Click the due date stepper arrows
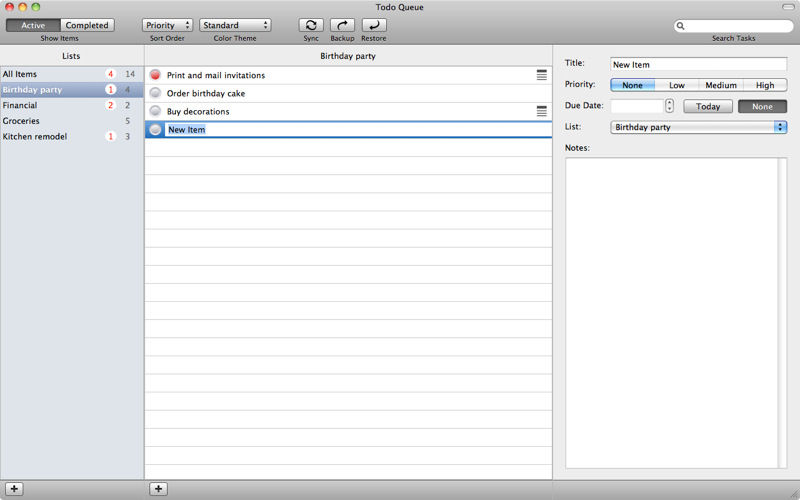 tap(669, 106)
